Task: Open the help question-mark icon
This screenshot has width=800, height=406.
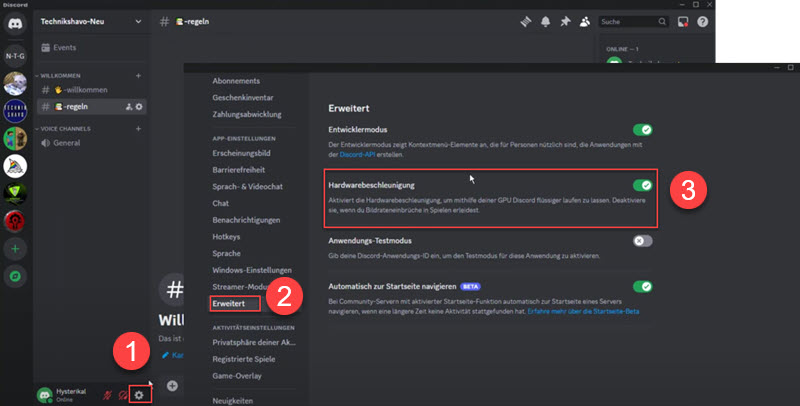Action: pyautogui.click(x=703, y=21)
